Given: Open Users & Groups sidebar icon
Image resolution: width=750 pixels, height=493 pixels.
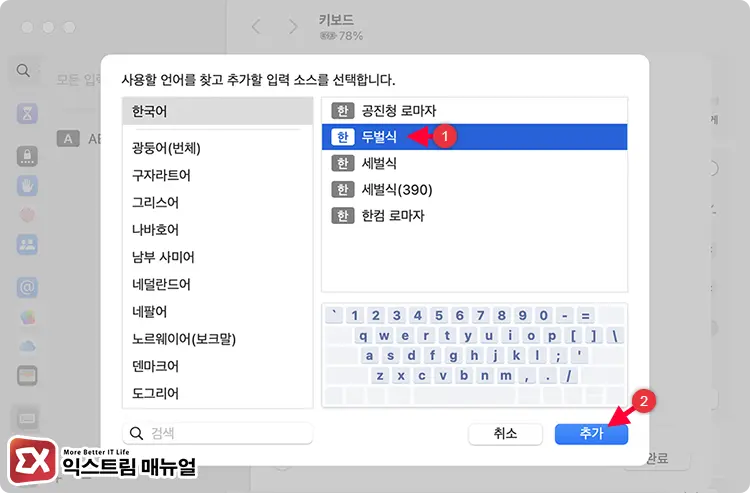Looking at the screenshot, I should [x=27, y=245].
